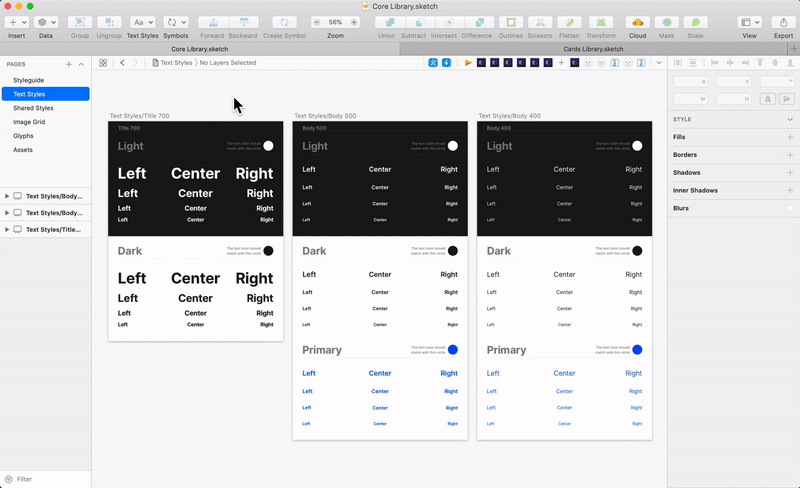Select the Shared Styles page
This screenshot has width=800, height=488.
(45, 108)
